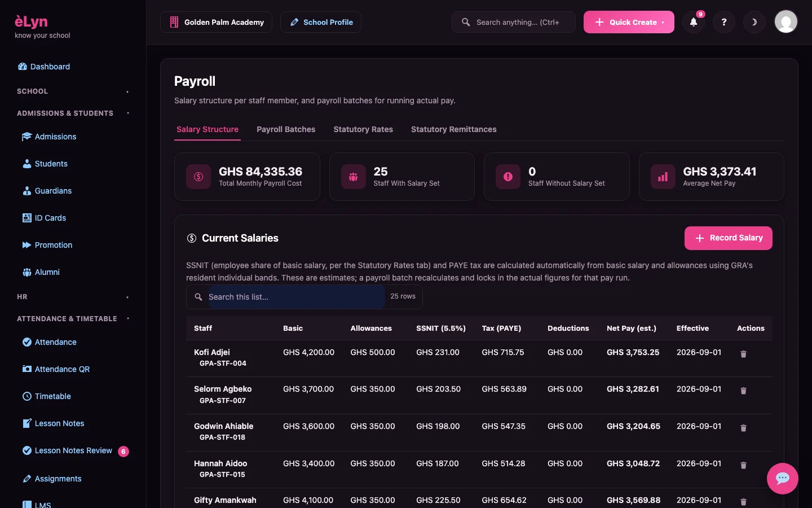812x508 pixels.
Task: Delete Kofi Adjei's salary record
Action: click(x=743, y=354)
